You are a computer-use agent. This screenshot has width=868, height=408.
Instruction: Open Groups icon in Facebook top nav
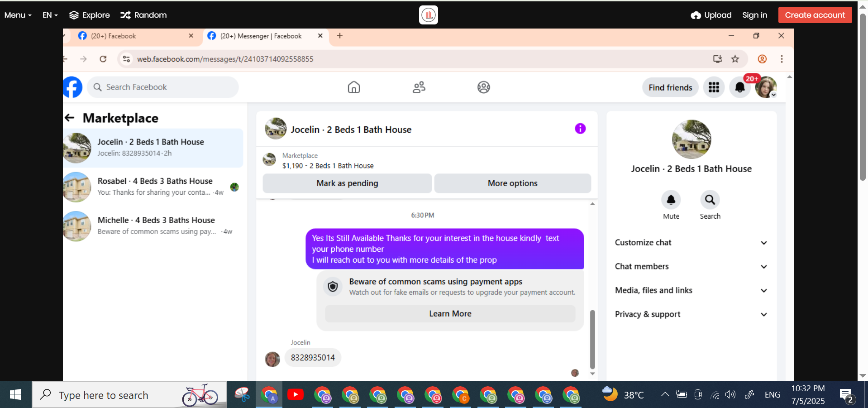coord(483,87)
